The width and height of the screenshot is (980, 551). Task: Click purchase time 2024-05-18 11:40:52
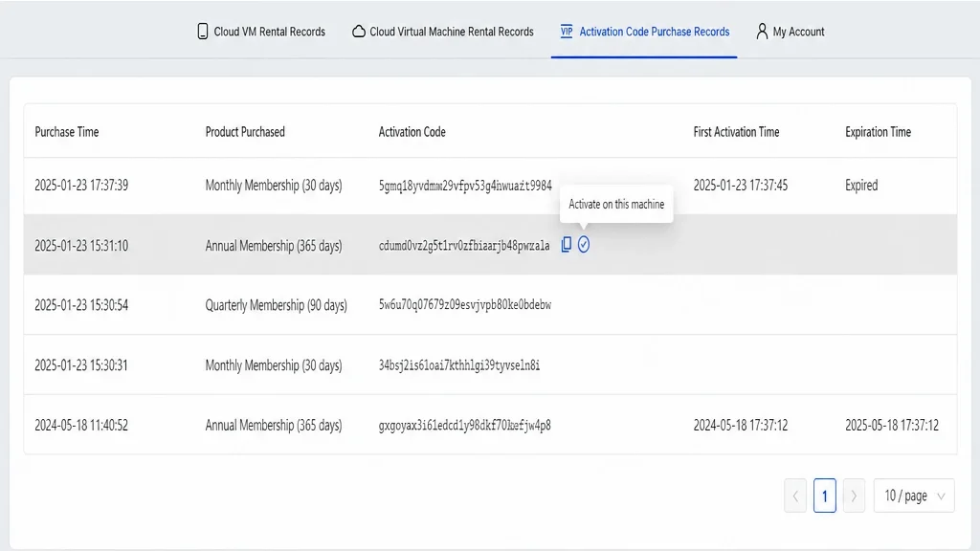point(81,426)
